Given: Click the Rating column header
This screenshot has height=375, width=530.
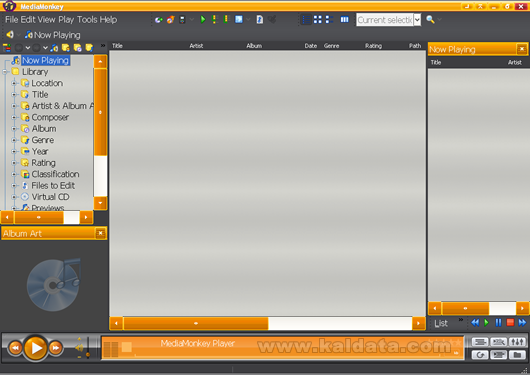Looking at the screenshot, I should 373,46.
